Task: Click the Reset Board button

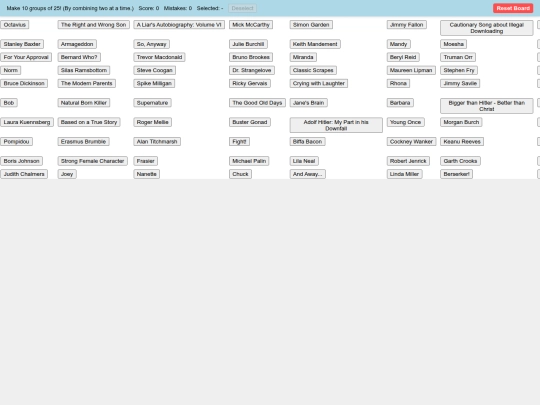Action: [513, 8]
